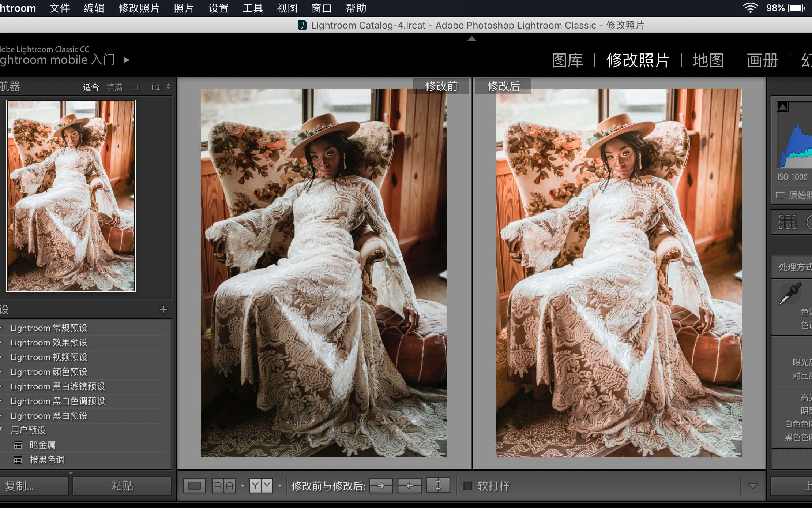Collapse the top module panel arrow
Screen dimensions: 812x508
(472, 39)
